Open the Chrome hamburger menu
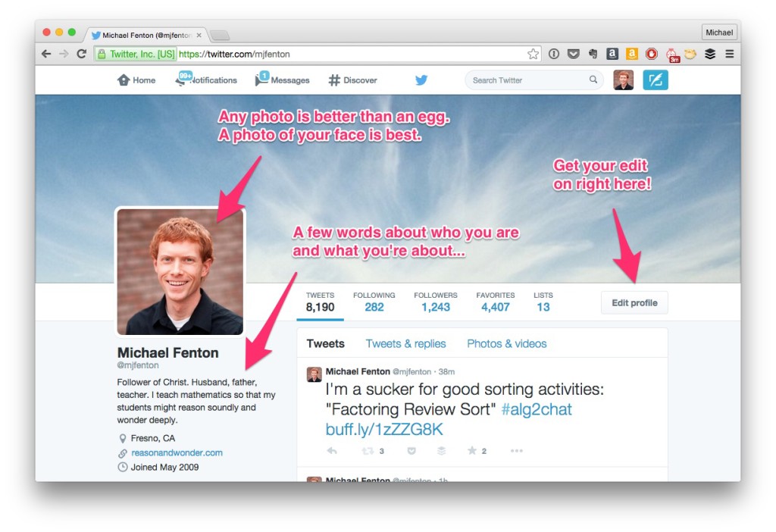Viewport: 776px width, 532px height. (x=729, y=54)
